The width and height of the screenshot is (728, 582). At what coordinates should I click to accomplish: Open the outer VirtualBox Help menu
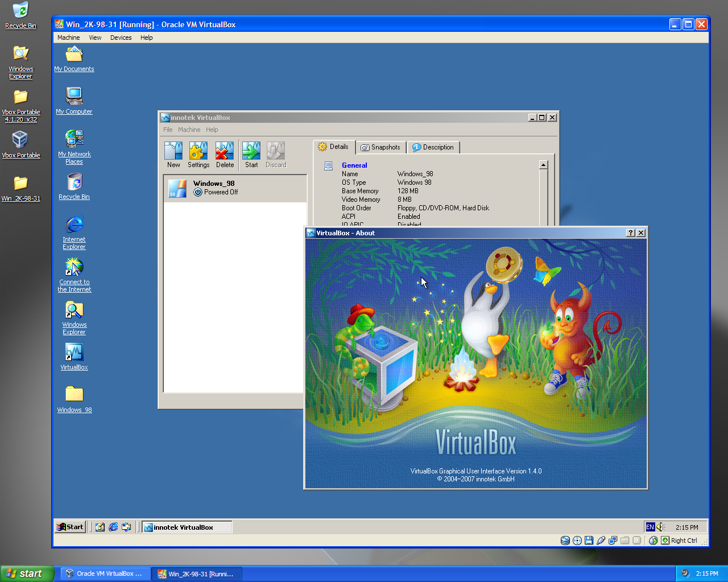point(146,38)
